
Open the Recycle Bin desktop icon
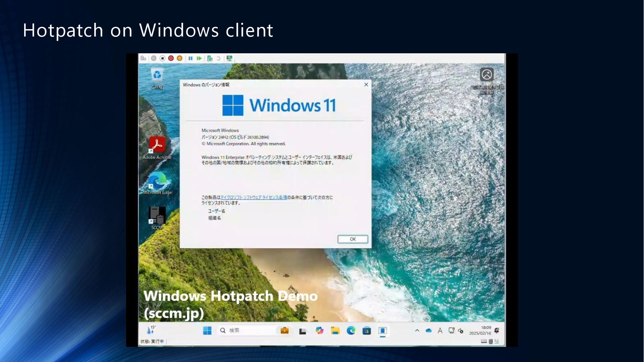[157, 78]
